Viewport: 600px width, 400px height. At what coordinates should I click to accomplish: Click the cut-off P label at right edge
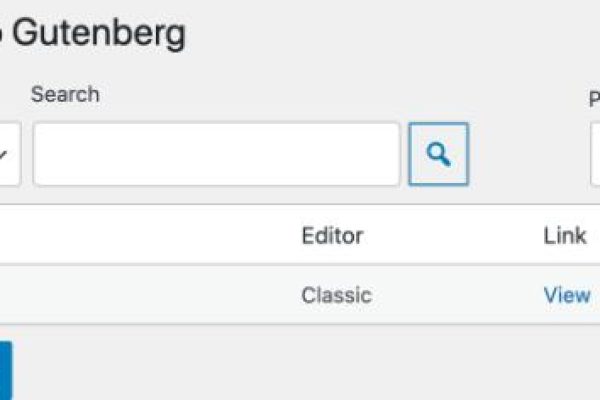pos(594,98)
